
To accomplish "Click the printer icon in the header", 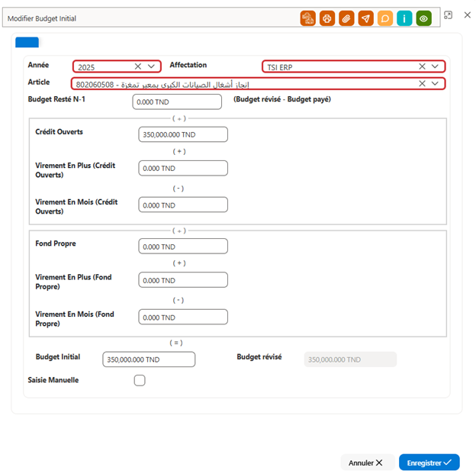I will point(327,18).
